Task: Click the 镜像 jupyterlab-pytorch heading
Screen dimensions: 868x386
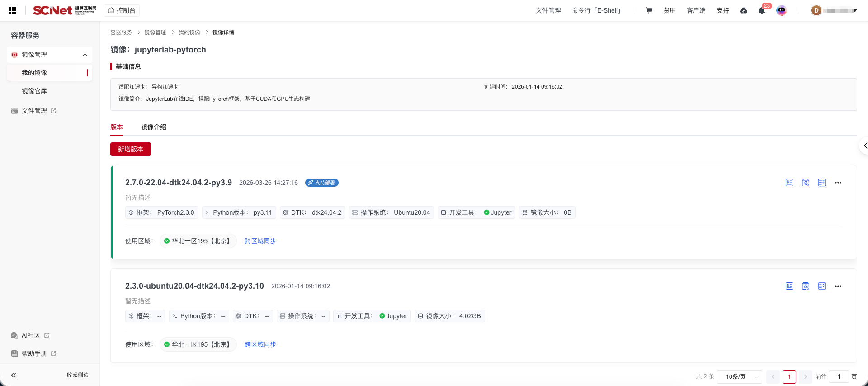Action: click(158, 50)
